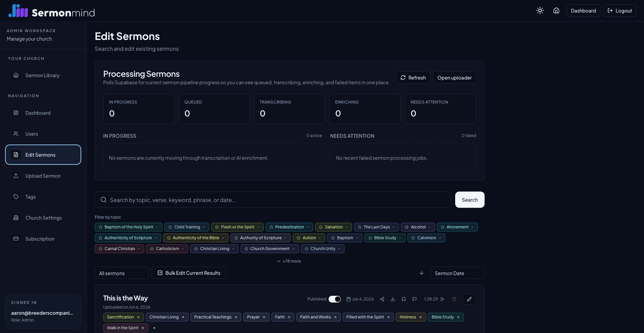This screenshot has width=644, height=333.
Task: Open This is the Way sermon title
Action: (126, 298)
